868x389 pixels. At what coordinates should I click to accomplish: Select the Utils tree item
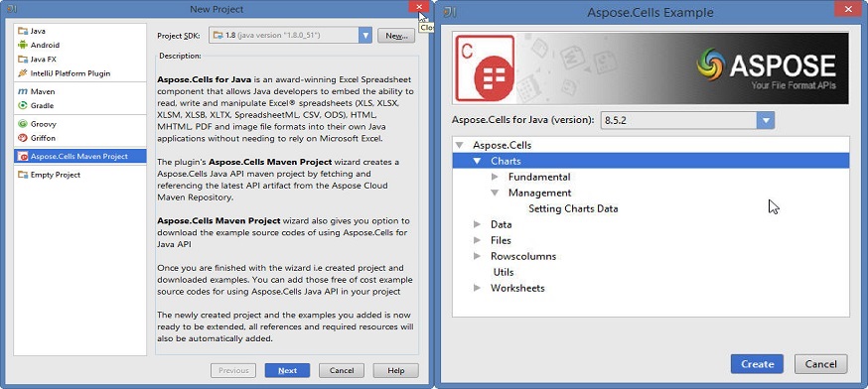504,272
